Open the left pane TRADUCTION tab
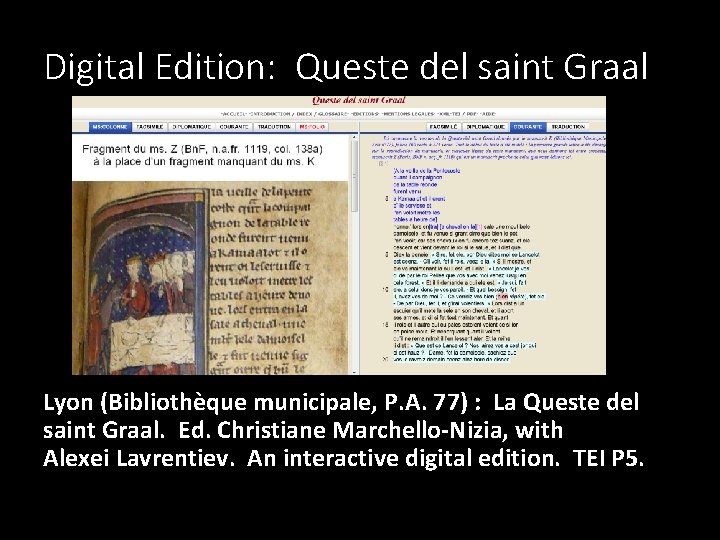 (x=274, y=127)
